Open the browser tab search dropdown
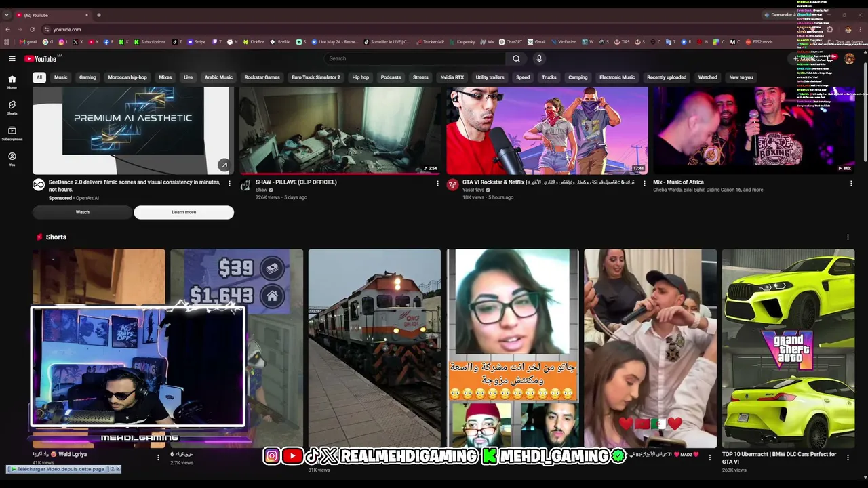 coord(7,15)
